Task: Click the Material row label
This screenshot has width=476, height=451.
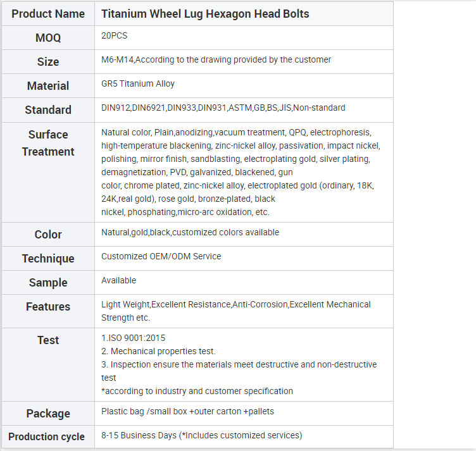Action: [48, 86]
